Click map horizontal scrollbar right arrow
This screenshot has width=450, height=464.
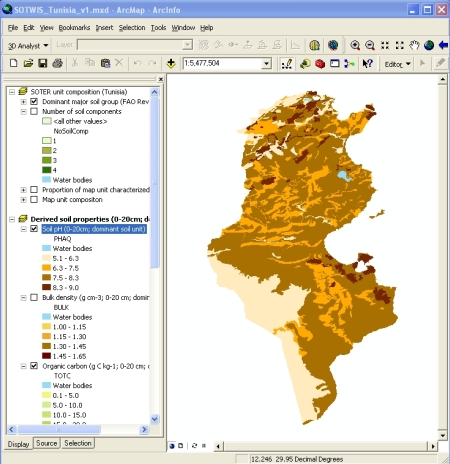pyautogui.click(x=432, y=446)
